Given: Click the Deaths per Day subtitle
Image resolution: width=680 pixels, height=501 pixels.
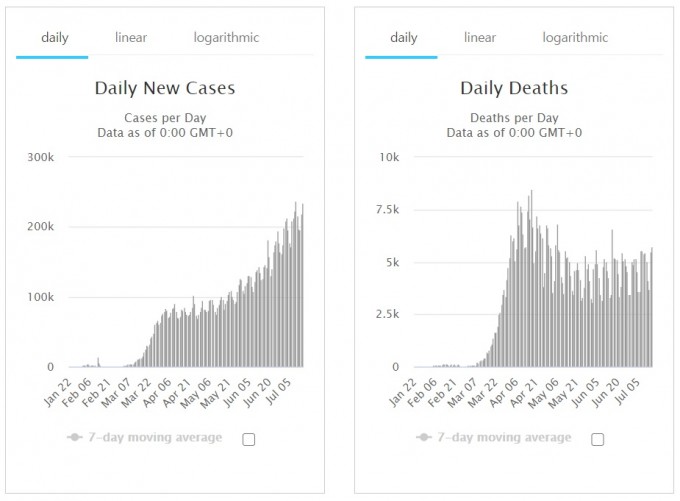Looking at the screenshot, I should click(514, 116).
